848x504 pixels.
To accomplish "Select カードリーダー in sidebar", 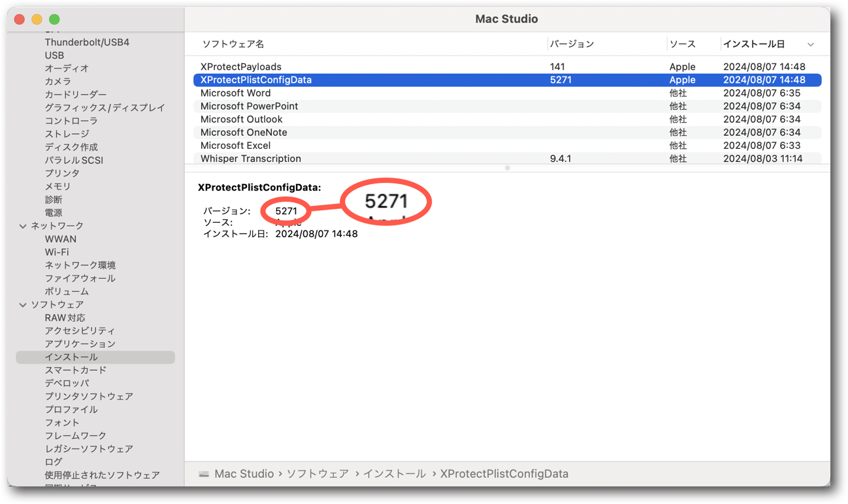I will (76, 95).
